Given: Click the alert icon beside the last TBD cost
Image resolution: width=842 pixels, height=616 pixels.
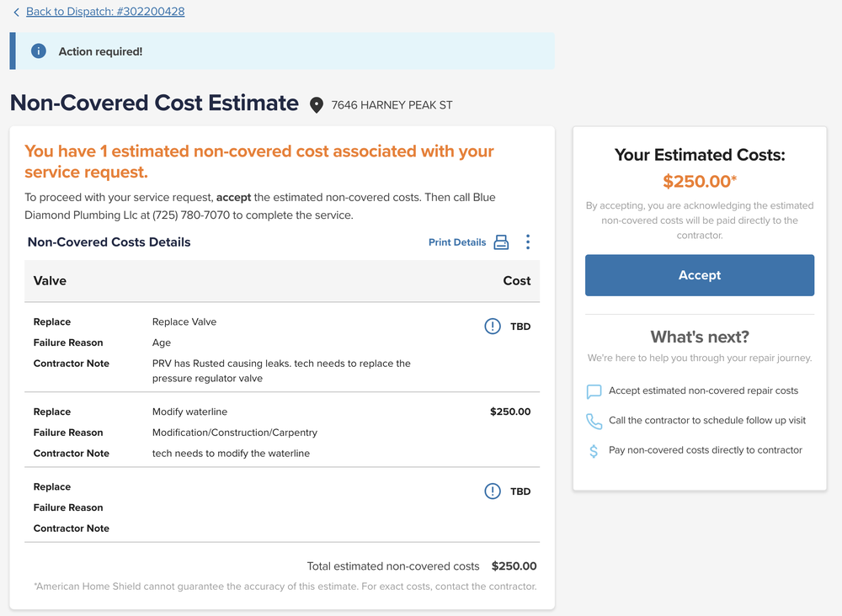Looking at the screenshot, I should pyautogui.click(x=493, y=491).
